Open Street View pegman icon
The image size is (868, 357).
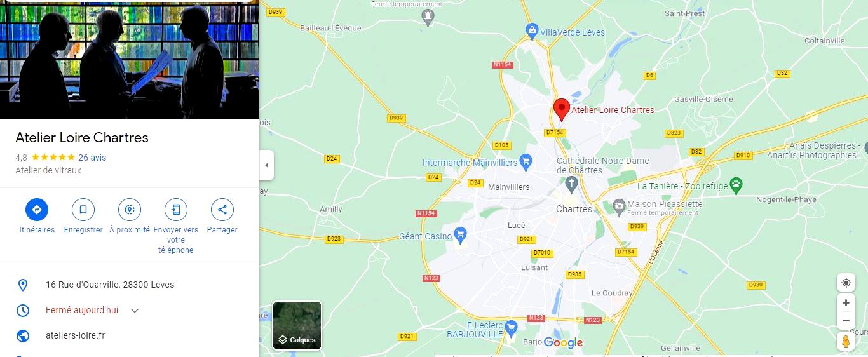[846, 341]
